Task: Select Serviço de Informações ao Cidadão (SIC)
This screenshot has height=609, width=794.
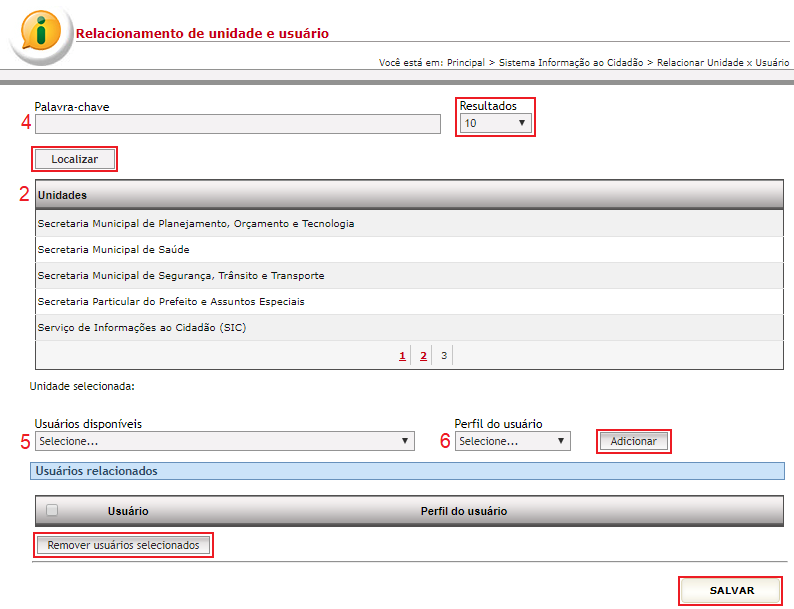Action: click(409, 328)
